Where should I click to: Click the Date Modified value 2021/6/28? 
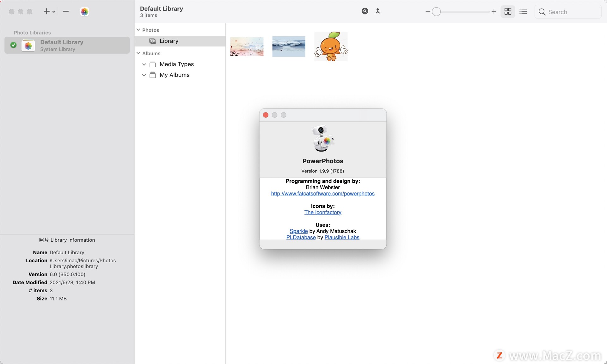click(x=72, y=282)
